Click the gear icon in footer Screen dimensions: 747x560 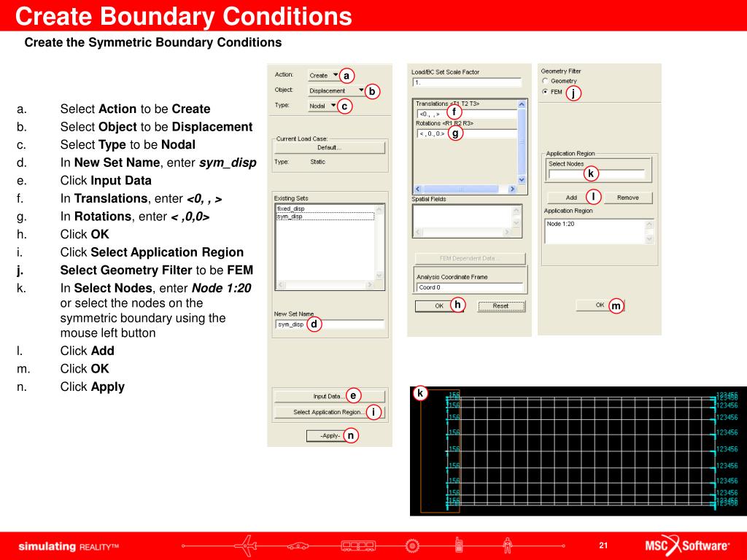[x=413, y=545]
